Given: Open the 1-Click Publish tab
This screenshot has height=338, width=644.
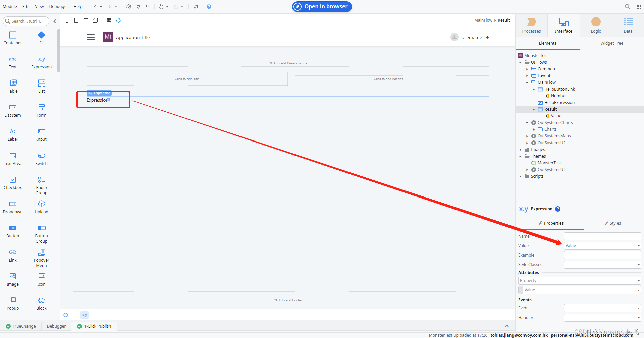Looking at the screenshot, I should [94, 326].
